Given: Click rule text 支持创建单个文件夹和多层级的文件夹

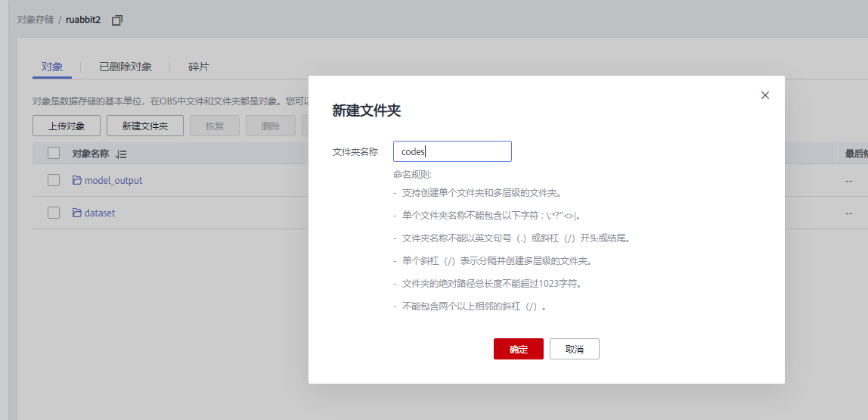Looking at the screenshot, I should [482, 193].
